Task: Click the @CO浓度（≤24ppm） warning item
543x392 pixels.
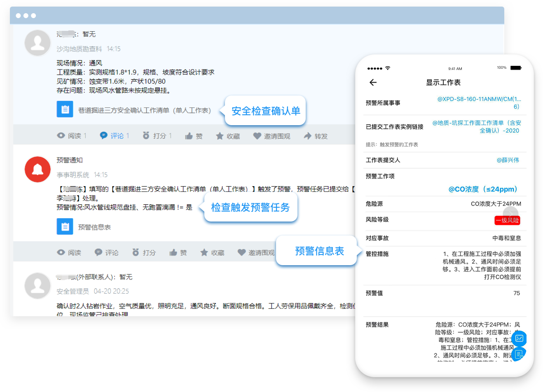Action: [x=484, y=189]
